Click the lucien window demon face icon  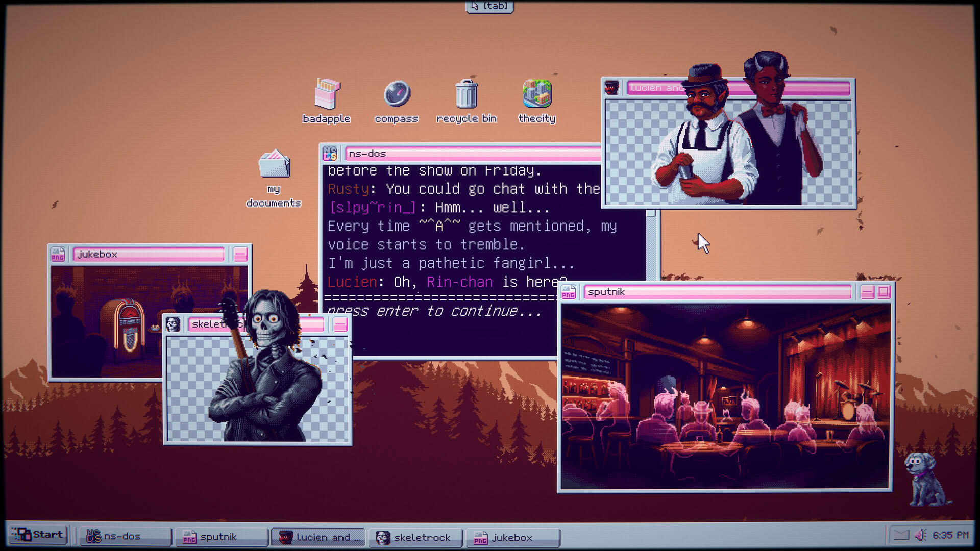click(611, 87)
